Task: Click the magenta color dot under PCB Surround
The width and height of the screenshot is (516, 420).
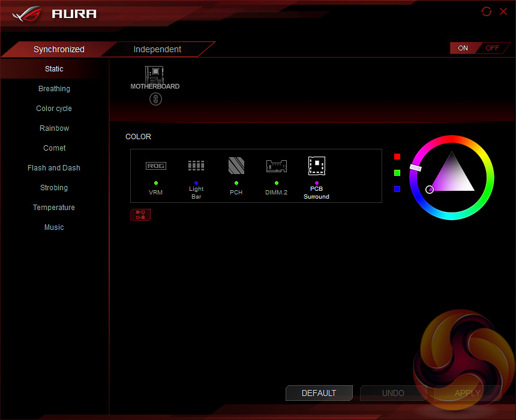Action: [317, 183]
